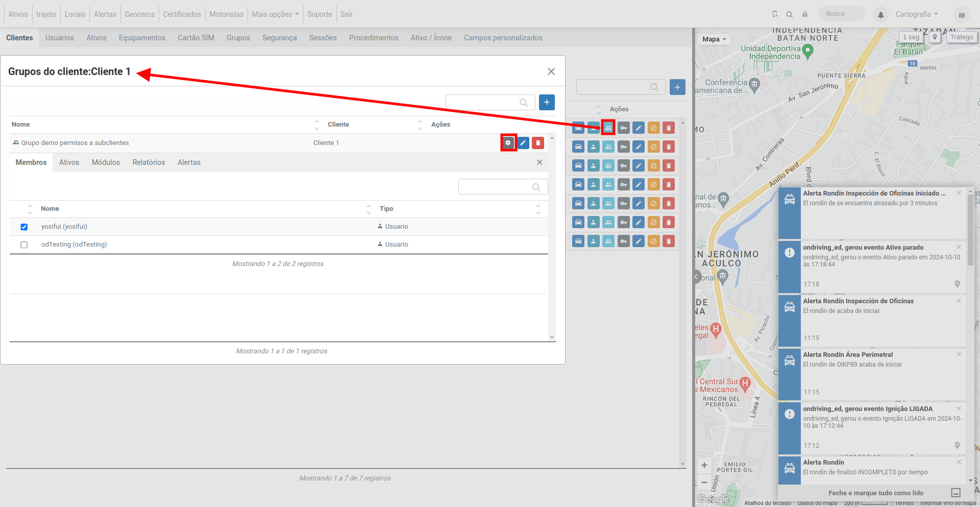Open settings gear for Grupo demo permisos
The height and width of the screenshot is (507, 980).
pyautogui.click(x=508, y=143)
